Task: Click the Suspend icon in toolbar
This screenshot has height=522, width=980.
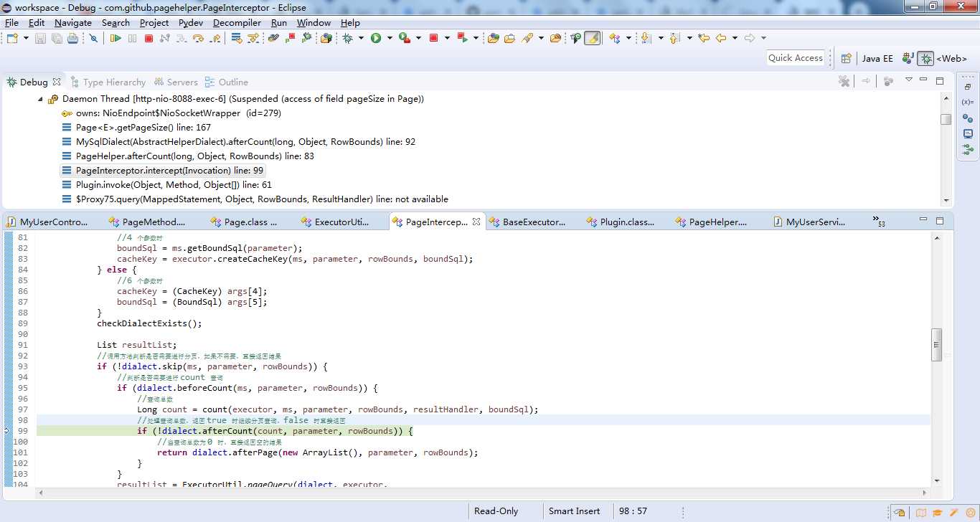Action: (x=132, y=38)
